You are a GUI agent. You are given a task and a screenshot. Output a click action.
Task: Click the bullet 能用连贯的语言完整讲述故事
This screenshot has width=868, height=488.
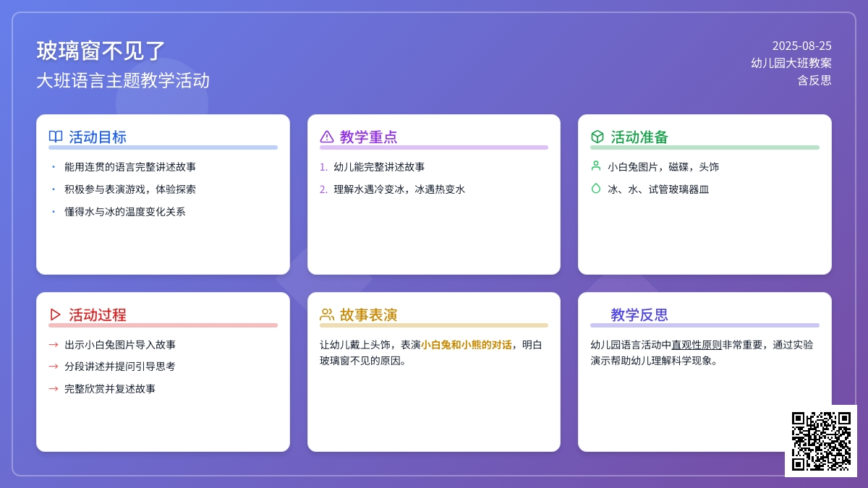click(x=130, y=167)
